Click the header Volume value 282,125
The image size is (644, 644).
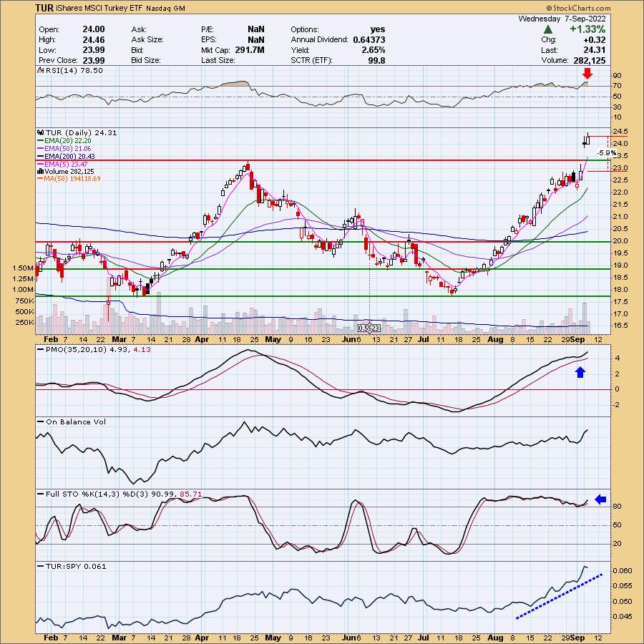click(590, 60)
